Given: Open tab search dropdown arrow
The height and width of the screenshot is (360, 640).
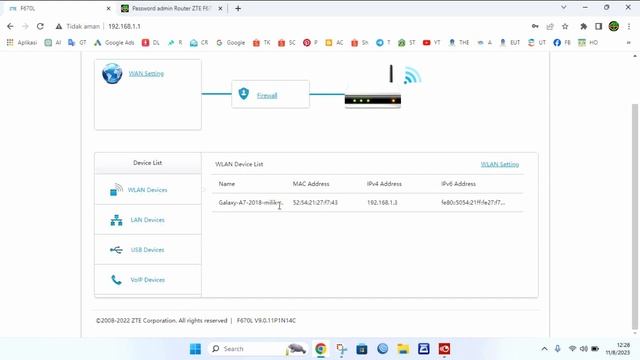Looking at the screenshot, I should [564, 7].
